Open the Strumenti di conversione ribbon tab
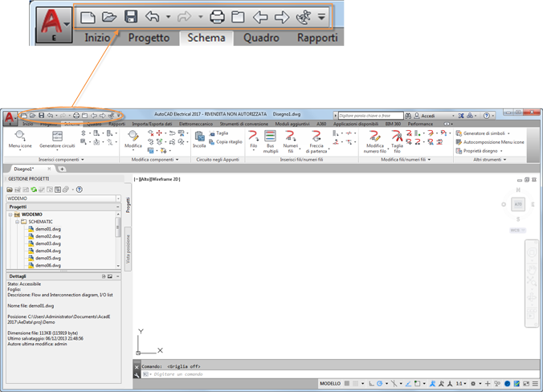This screenshot has width=543, height=392. pyautogui.click(x=244, y=124)
